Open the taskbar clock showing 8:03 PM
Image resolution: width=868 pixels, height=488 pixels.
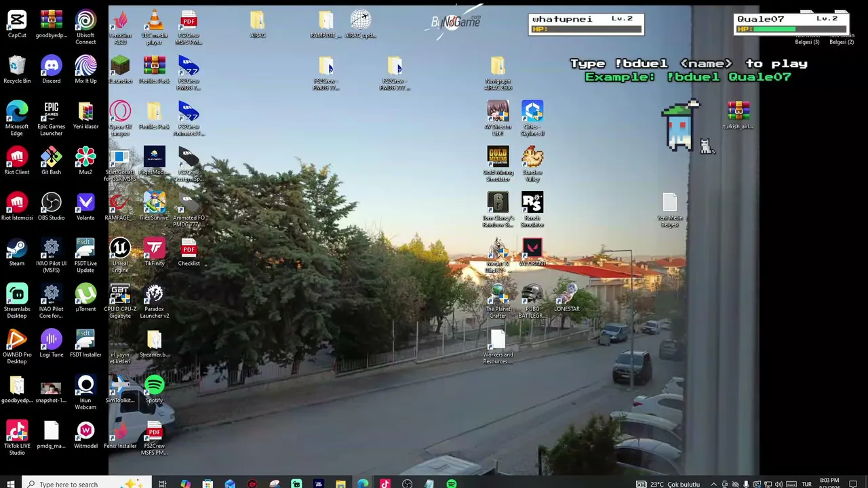tap(829, 483)
